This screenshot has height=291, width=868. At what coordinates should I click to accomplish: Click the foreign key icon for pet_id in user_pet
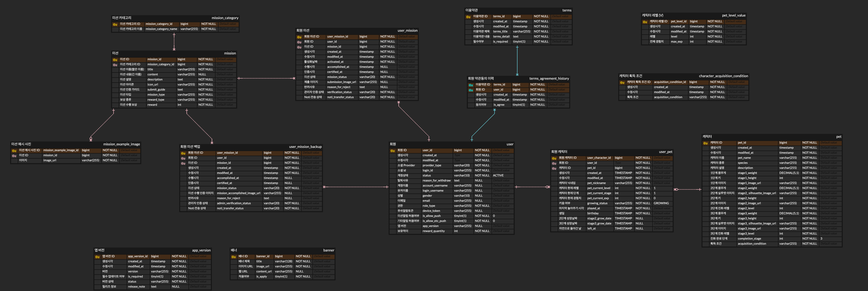pos(554,168)
